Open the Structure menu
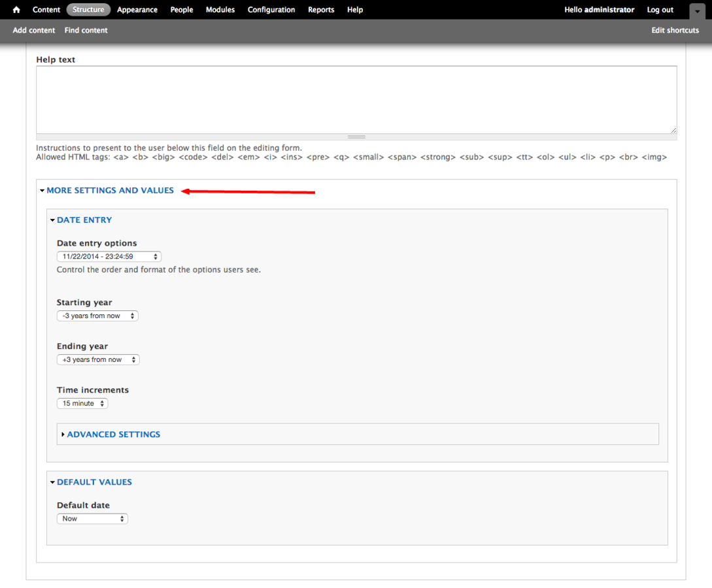The width and height of the screenshot is (712, 588). tap(88, 10)
